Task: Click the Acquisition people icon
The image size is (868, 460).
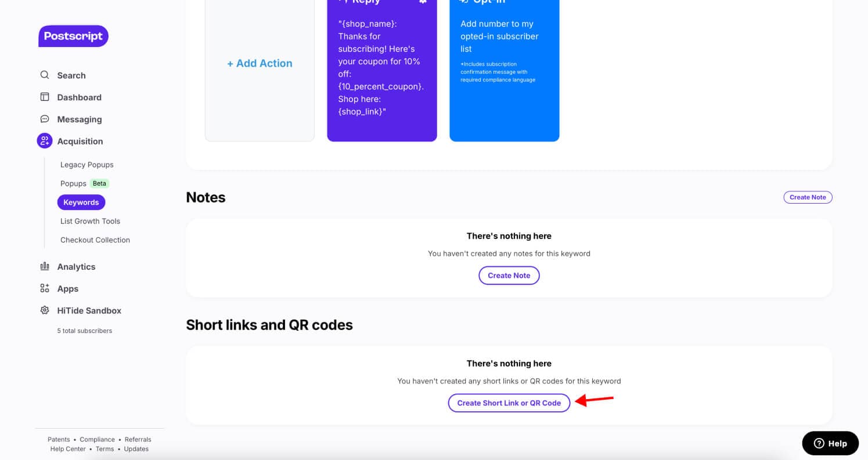Action: pyautogui.click(x=45, y=140)
